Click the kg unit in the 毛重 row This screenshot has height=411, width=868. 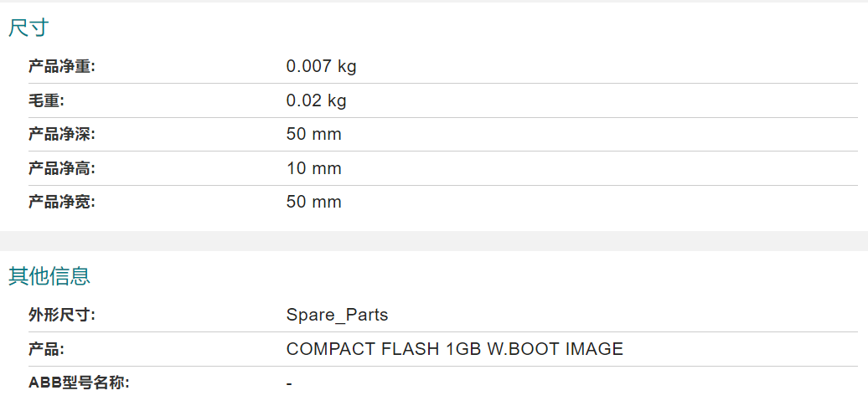tap(337, 102)
